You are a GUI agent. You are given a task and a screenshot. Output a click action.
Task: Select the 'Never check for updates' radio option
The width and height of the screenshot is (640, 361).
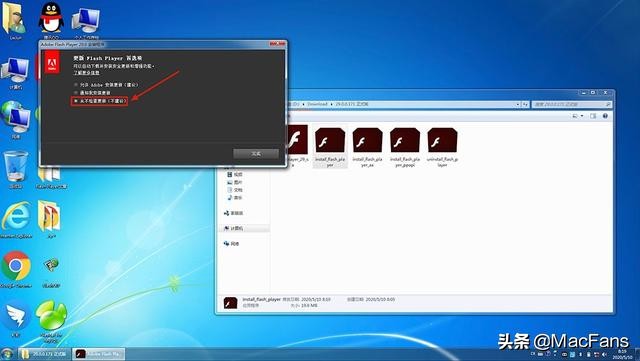76,100
